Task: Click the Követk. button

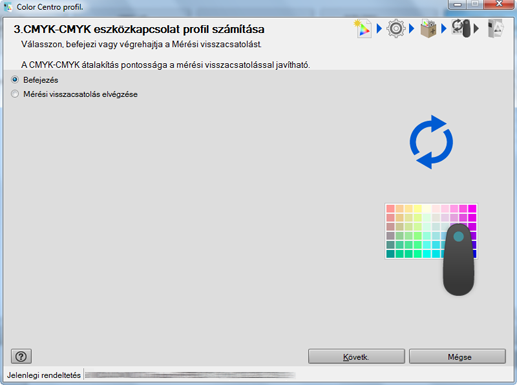Action: click(x=356, y=357)
